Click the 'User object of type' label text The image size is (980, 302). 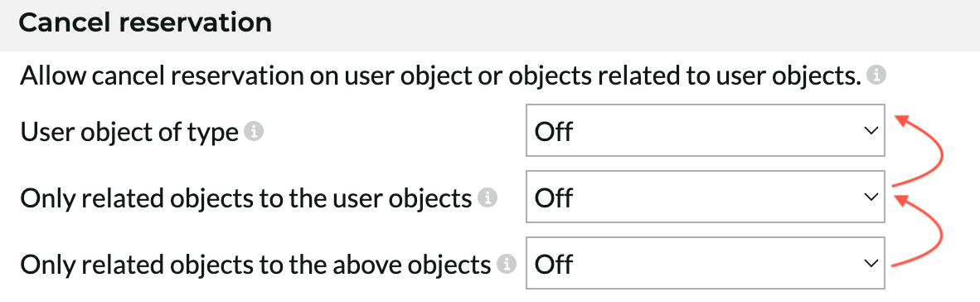pos(129,133)
